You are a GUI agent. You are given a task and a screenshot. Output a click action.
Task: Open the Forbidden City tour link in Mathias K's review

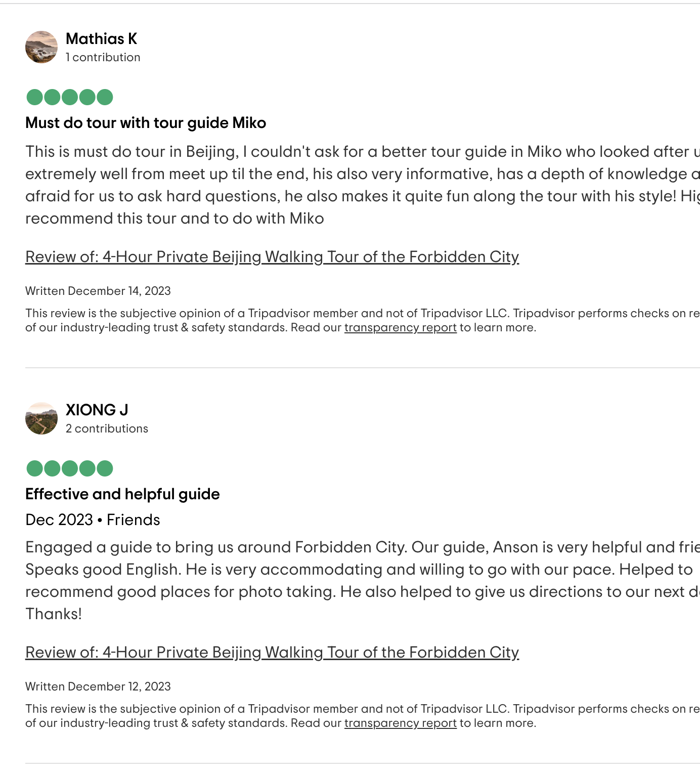pos(272,257)
